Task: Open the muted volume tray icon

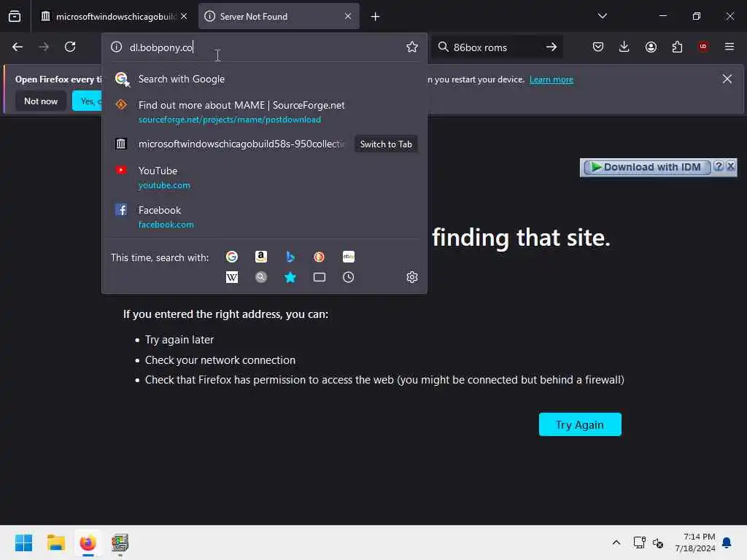Action: (x=659, y=542)
